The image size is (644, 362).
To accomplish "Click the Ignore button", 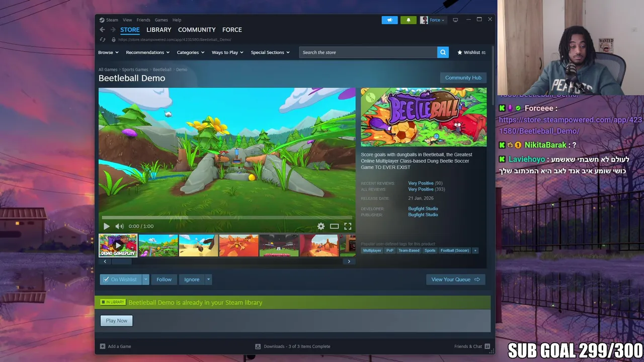I will pyautogui.click(x=192, y=280).
